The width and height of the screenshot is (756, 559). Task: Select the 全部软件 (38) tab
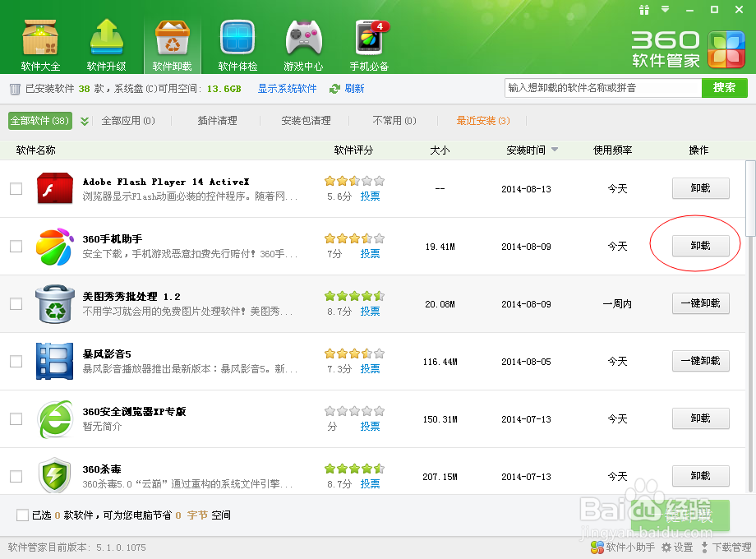pos(40,121)
